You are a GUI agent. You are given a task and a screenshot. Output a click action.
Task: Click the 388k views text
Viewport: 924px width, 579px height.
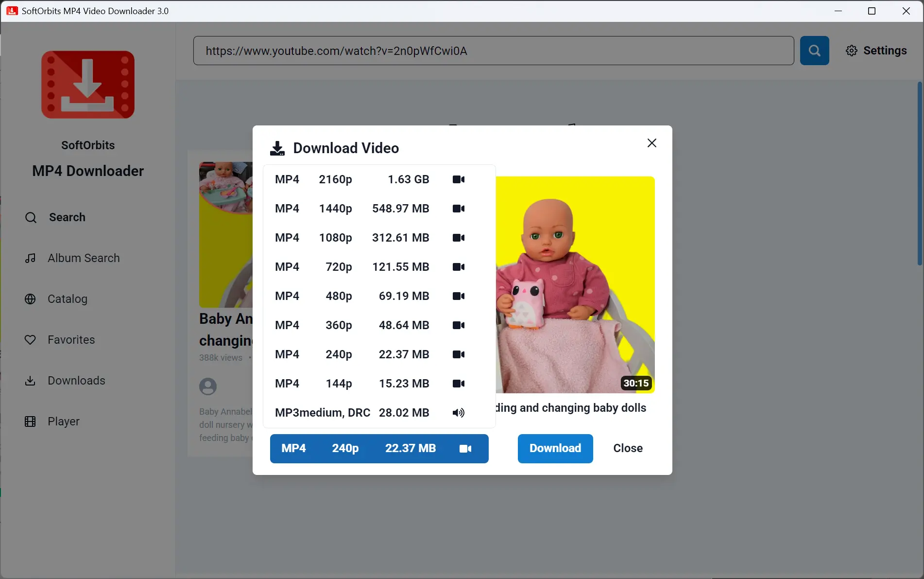pos(221,358)
